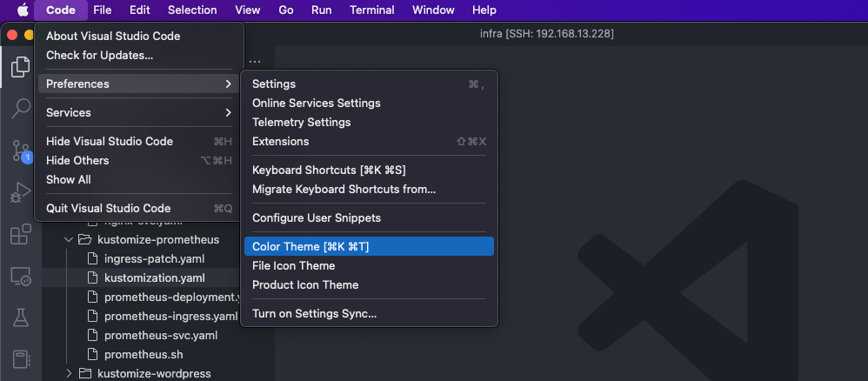The width and height of the screenshot is (868, 381).
Task: Choose Configure User Snippets
Action: click(x=369, y=217)
